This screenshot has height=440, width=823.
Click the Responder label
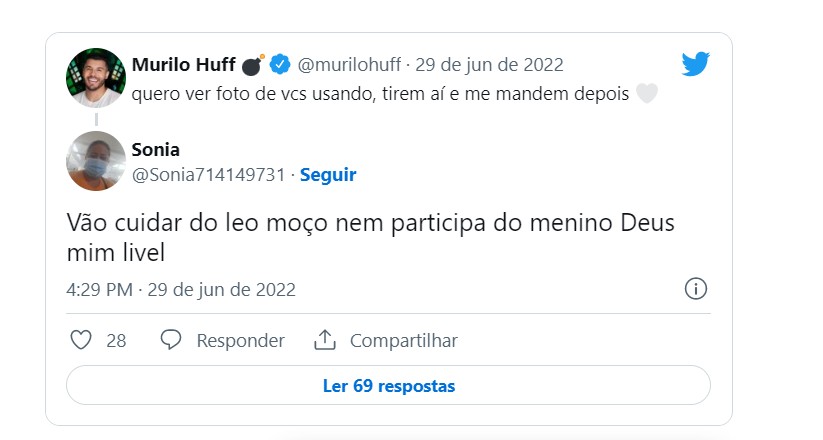(x=240, y=340)
